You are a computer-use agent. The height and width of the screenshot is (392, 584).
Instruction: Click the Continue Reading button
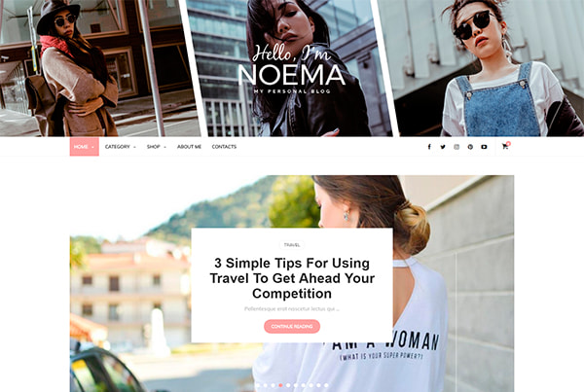pos(292,327)
